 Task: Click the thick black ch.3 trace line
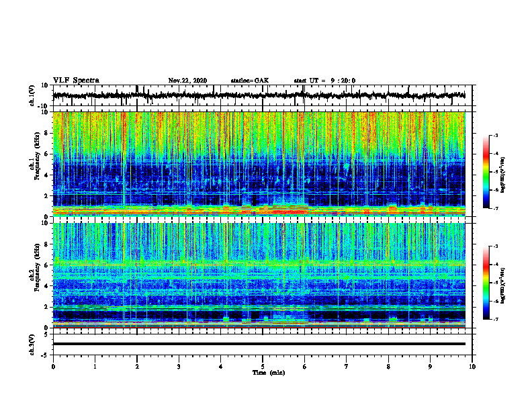259,344
